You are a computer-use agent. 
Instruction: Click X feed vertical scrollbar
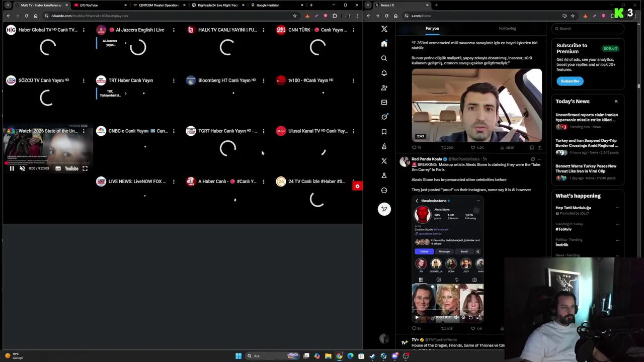click(639, 85)
